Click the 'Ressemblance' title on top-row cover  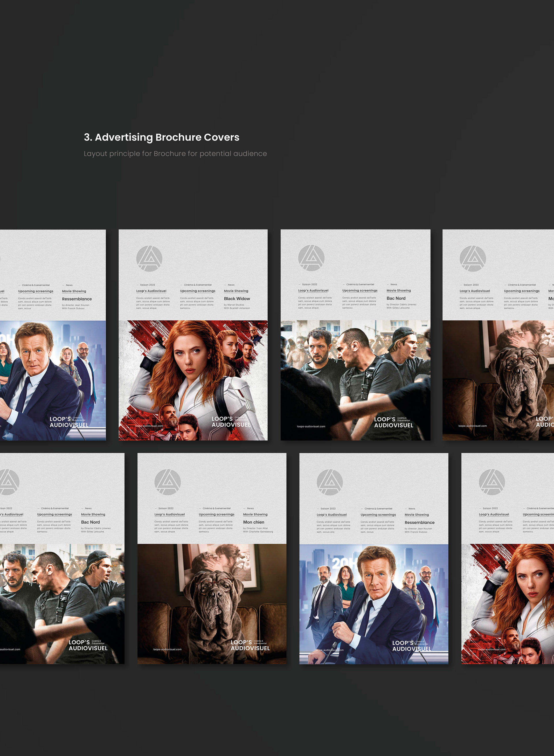pos(77,299)
